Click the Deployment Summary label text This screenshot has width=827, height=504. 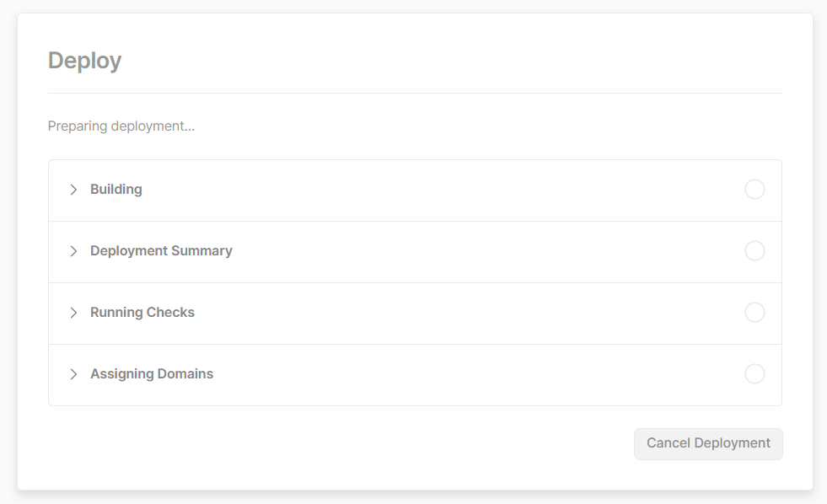click(161, 251)
